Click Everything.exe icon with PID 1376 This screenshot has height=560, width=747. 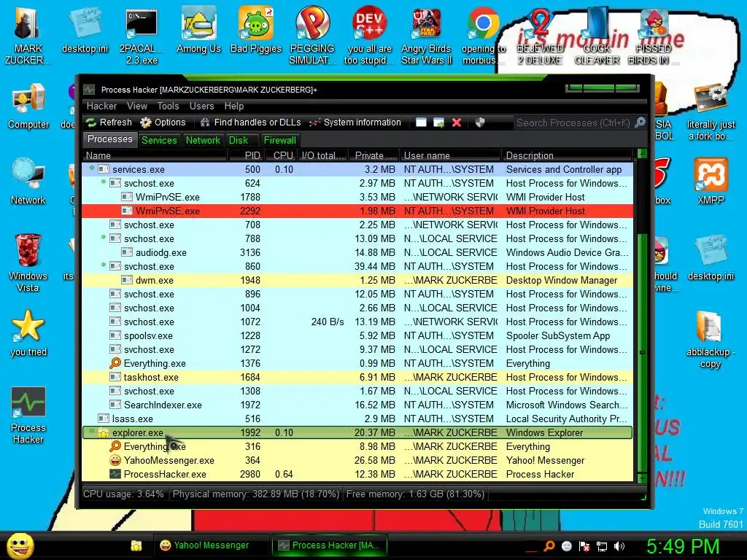115,363
